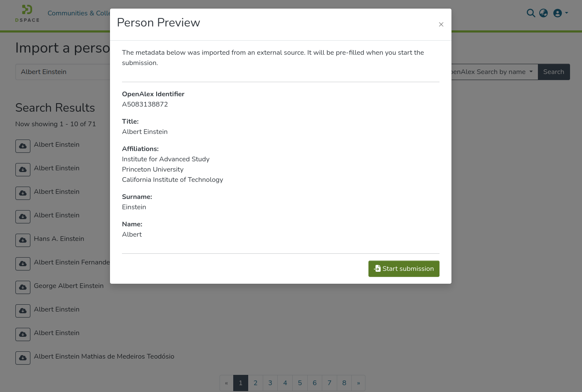Open the user profile account menu
This screenshot has width=582, height=392.
(x=560, y=13)
